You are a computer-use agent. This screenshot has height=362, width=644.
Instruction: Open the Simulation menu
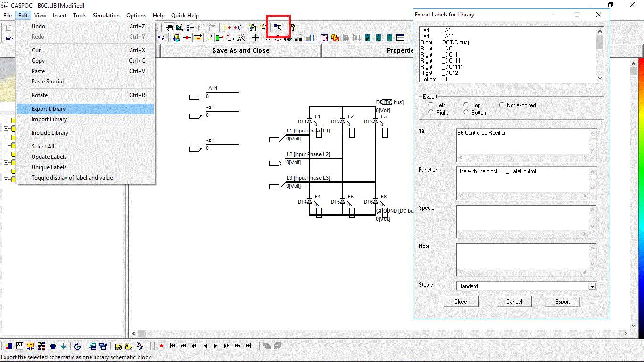click(x=106, y=16)
